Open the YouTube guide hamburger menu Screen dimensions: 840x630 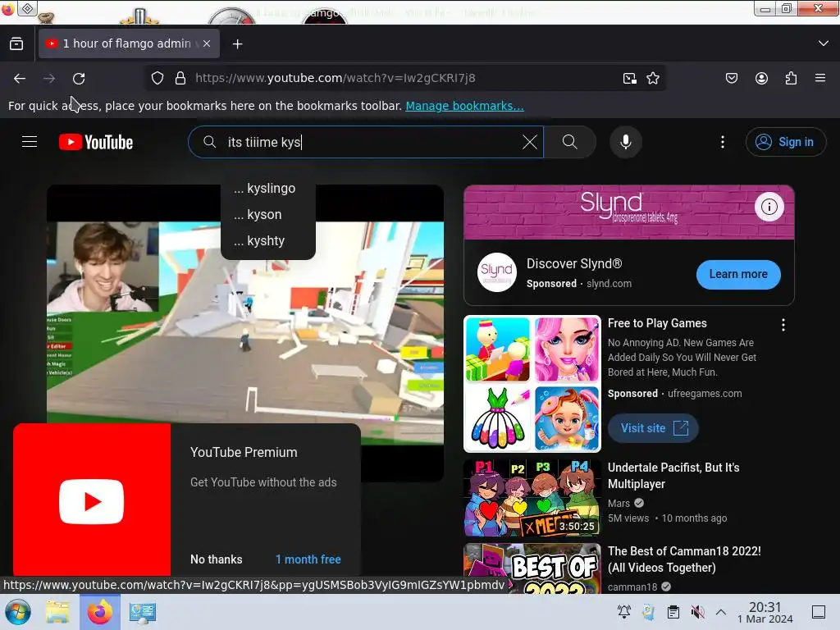[30, 142]
